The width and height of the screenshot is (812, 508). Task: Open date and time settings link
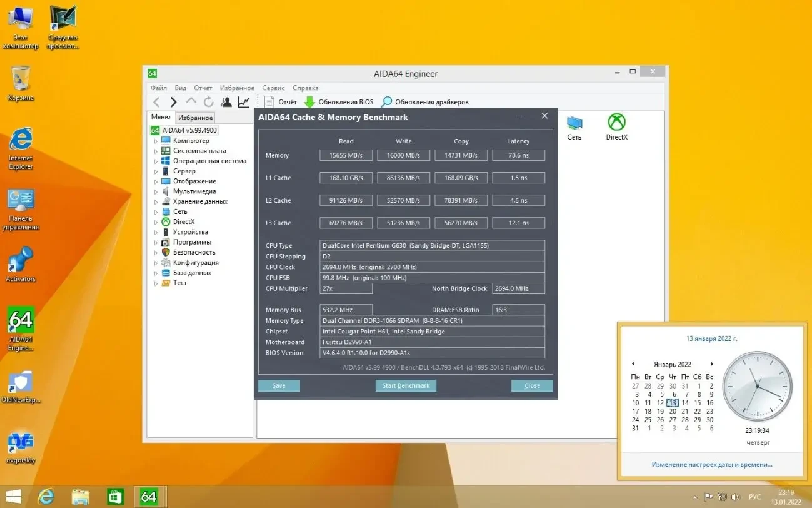(711, 465)
